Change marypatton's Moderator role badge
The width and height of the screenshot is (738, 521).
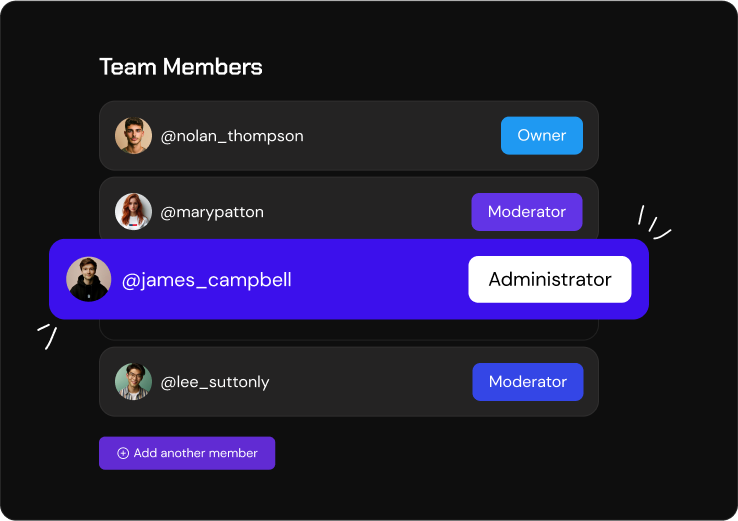(526, 212)
